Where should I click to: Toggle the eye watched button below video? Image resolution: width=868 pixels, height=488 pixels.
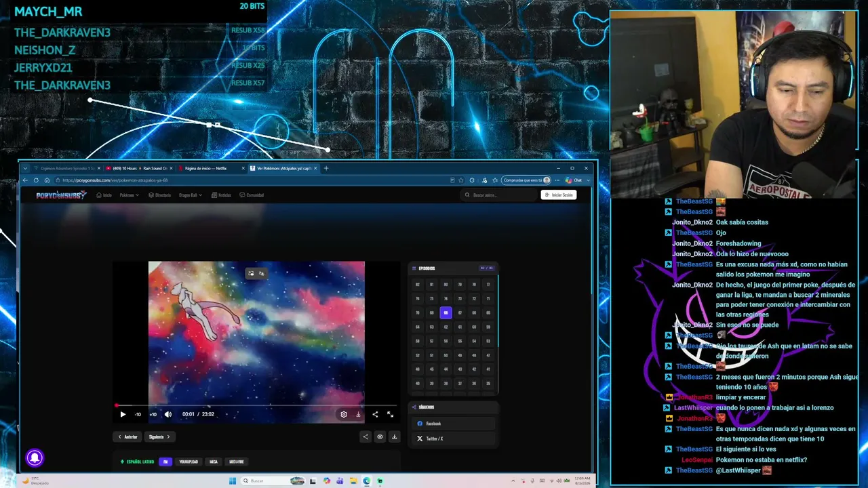click(380, 436)
